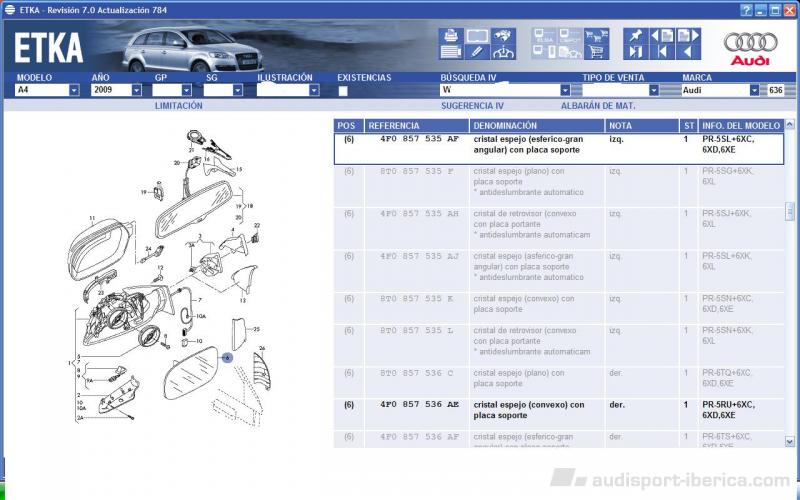Open the ILUSTRACIÓN dropdown
Image resolution: width=800 pixels, height=500 pixels.
(x=314, y=90)
